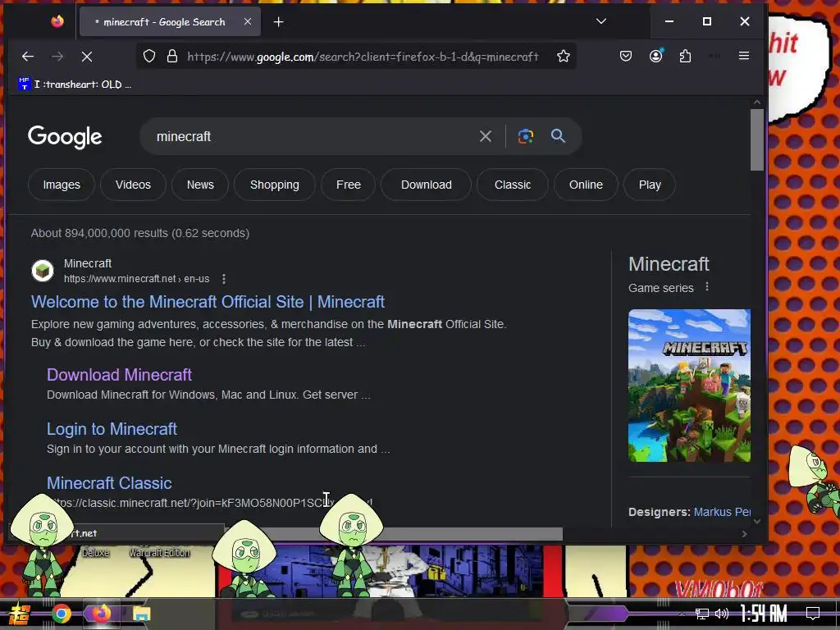
Task: Click the 1:54 AM taskbar clock
Action: coord(764,614)
